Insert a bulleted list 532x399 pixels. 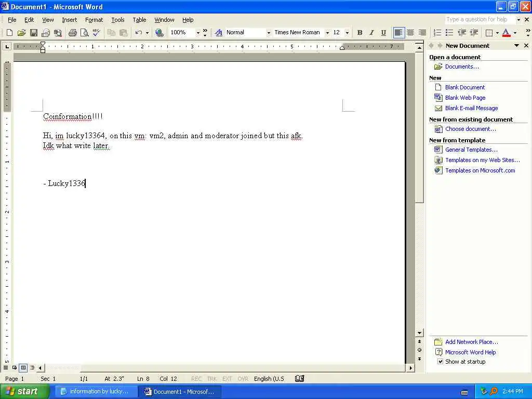tap(449, 33)
